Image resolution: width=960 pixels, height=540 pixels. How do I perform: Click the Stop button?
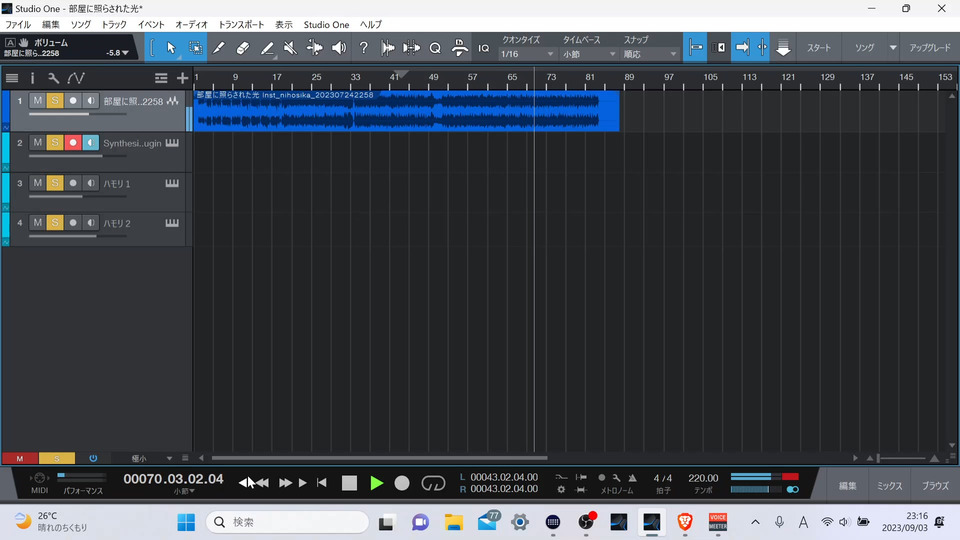point(349,483)
